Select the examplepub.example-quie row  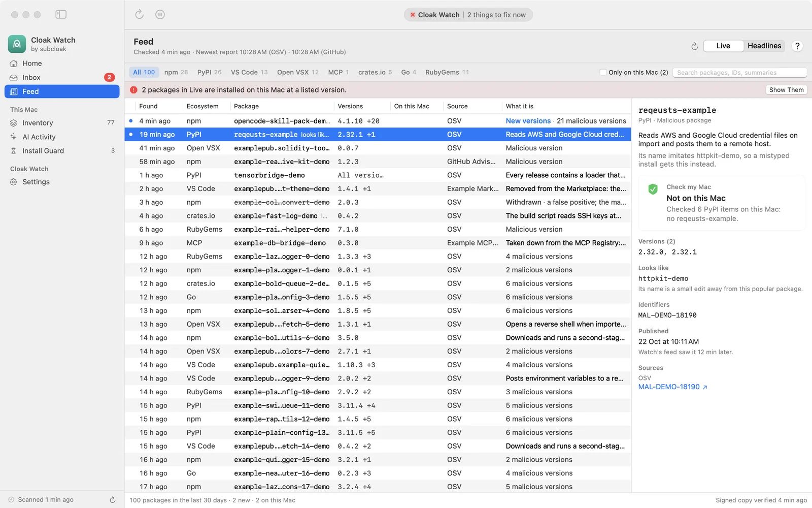pyautogui.click(x=378, y=365)
